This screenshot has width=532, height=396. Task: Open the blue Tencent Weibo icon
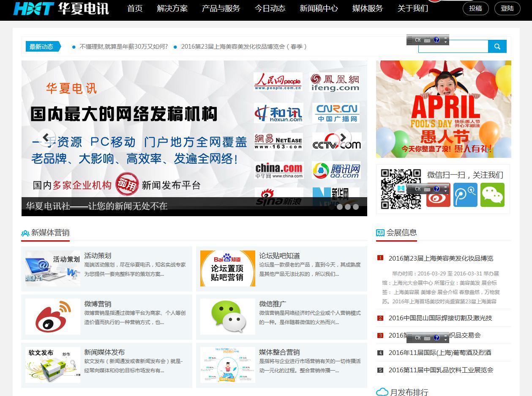(465, 195)
